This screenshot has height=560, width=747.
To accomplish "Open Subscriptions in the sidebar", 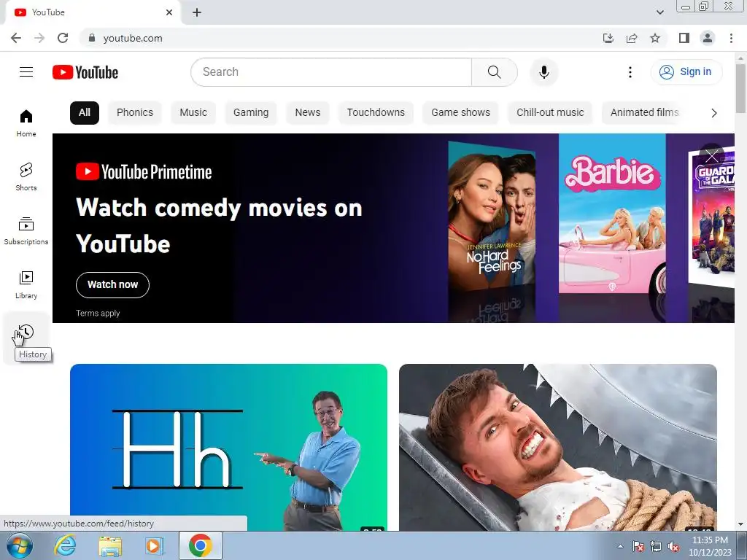I will (x=26, y=230).
